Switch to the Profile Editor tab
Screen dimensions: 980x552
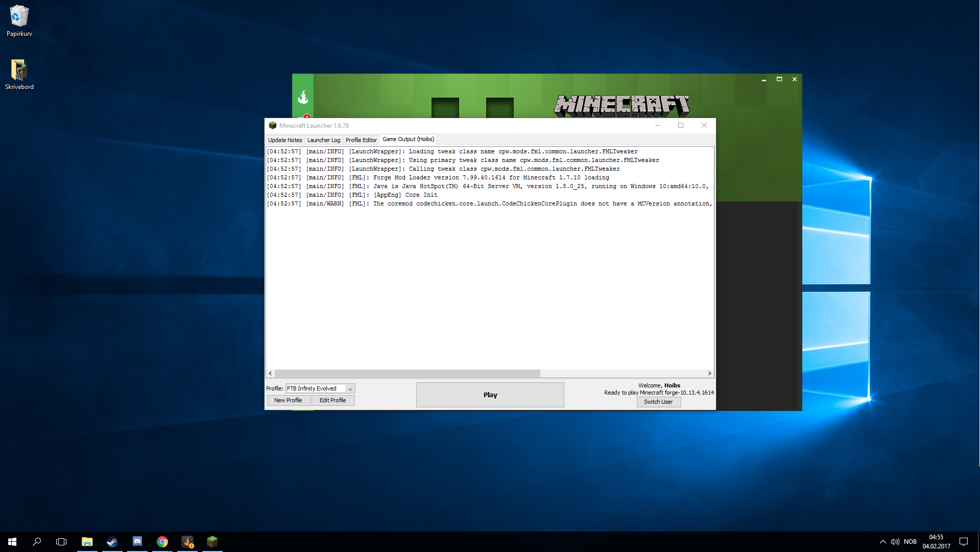[361, 140]
